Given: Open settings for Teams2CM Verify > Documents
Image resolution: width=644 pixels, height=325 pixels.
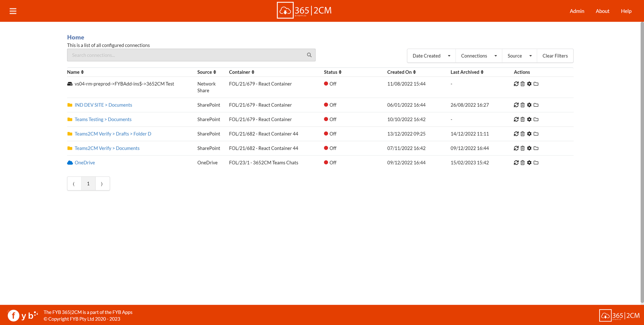Looking at the screenshot, I should [529, 148].
